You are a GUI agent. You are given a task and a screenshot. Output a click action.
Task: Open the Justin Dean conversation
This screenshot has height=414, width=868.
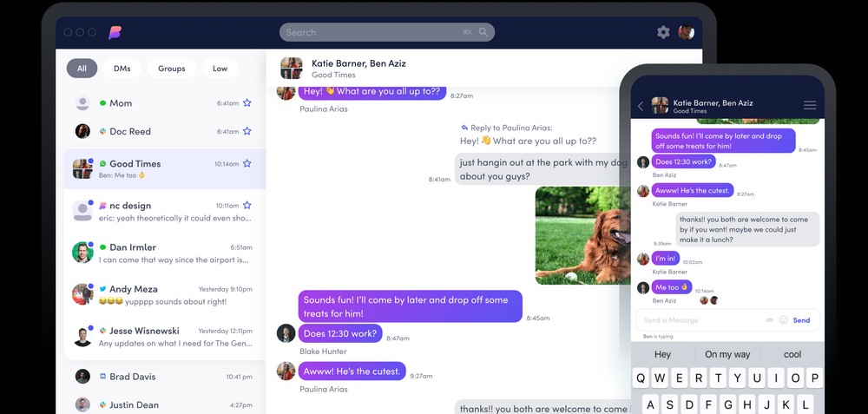[164, 404]
